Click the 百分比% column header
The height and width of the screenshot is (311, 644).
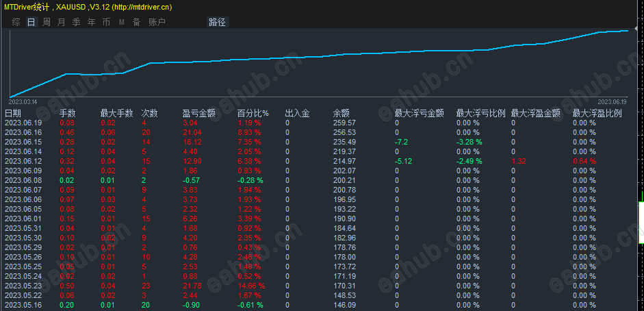253,114
